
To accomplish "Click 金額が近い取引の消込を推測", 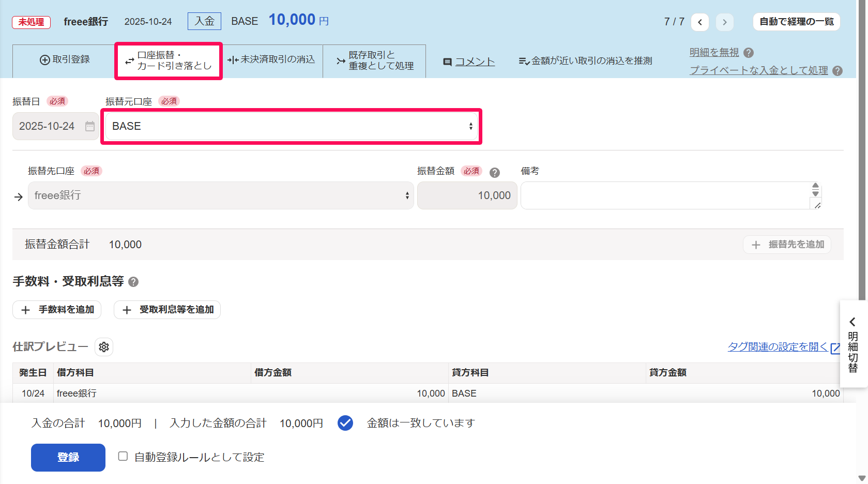I will [585, 61].
